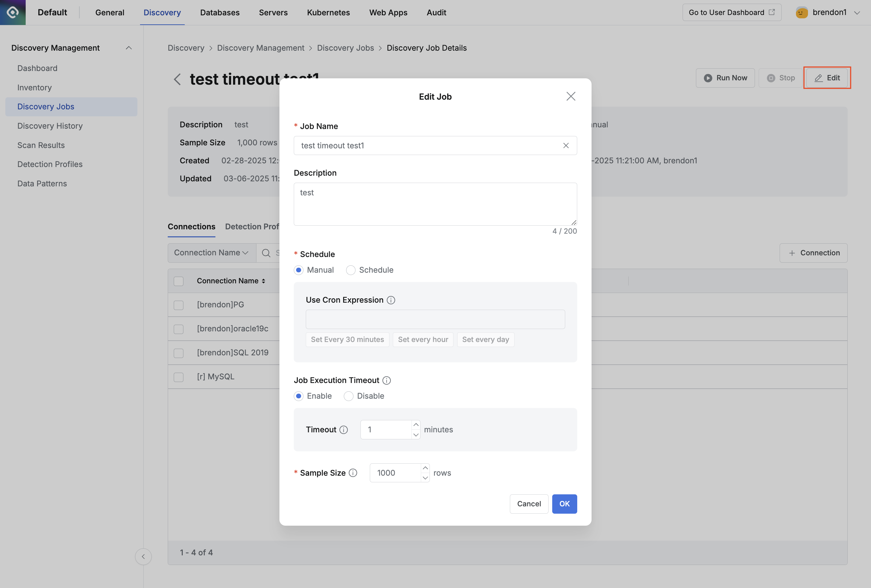This screenshot has width=871, height=588.
Task: Click the back arrow beside job title
Action: click(177, 79)
